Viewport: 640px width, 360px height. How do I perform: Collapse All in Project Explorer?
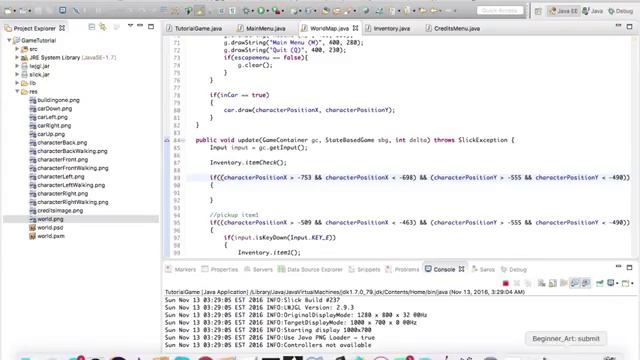(91, 27)
